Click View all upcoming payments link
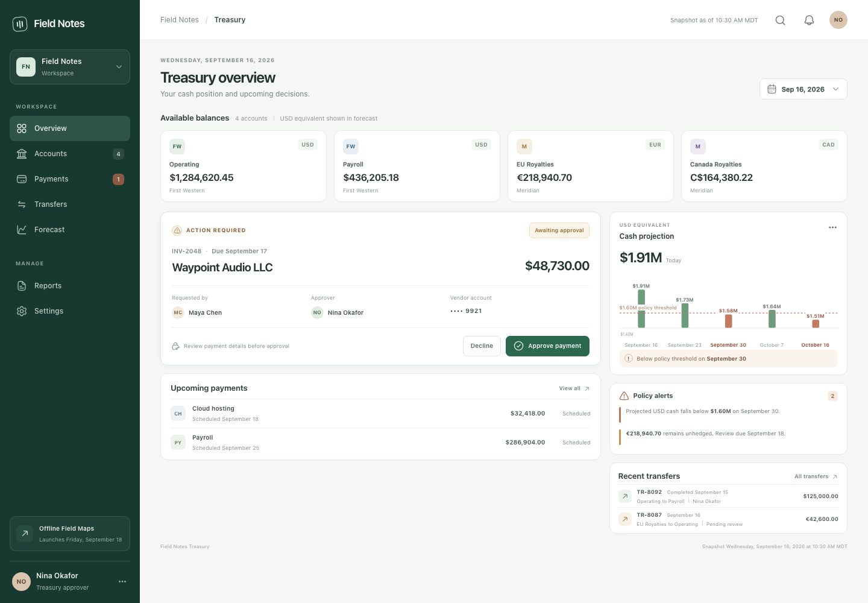This screenshot has width=868, height=603. click(x=574, y=388)
